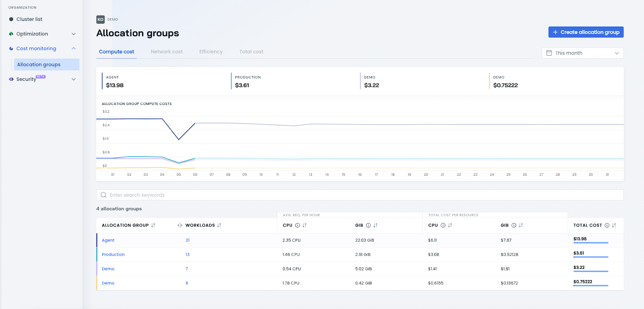Open the Agent allocation group link

108,240
